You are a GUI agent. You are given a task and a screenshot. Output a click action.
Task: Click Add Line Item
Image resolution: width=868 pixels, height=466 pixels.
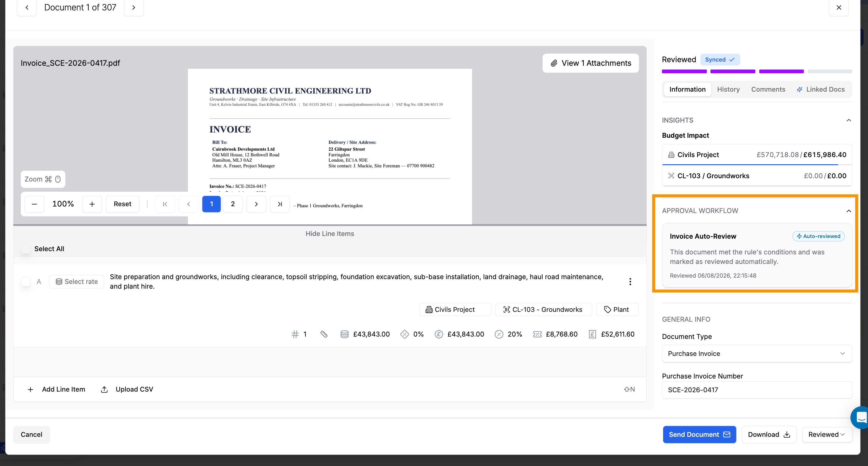click(56, 389)
